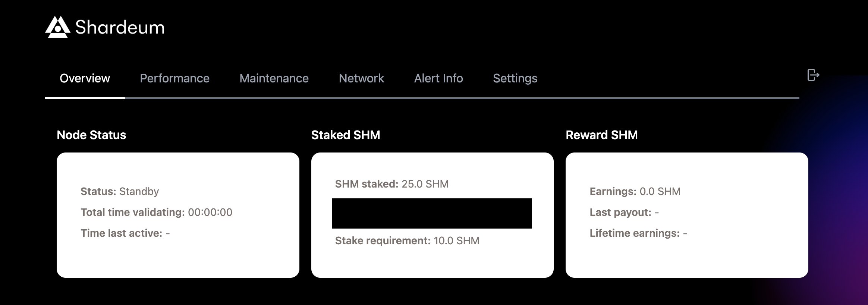Click the Stake requirement: 10.0 SHM text
The height and width of the screenshot is (305, 868).
click(x=407, y=240)
